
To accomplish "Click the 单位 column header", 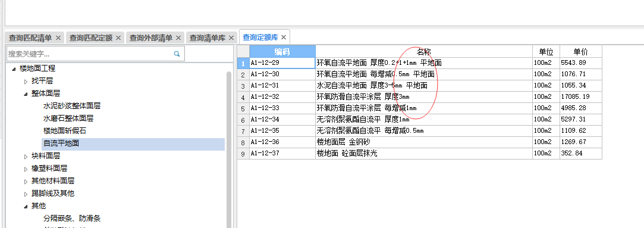I will point(546,51).
